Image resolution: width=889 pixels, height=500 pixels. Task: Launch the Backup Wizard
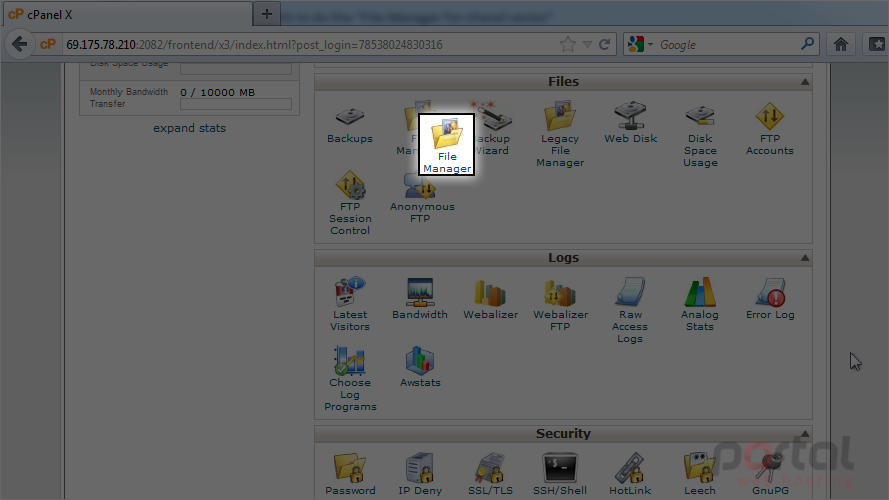491,129
